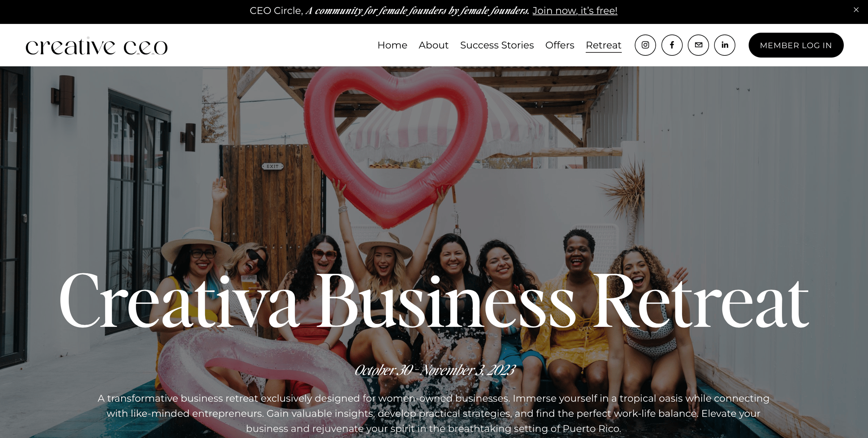Open the About page

click(x=433, y=45)
